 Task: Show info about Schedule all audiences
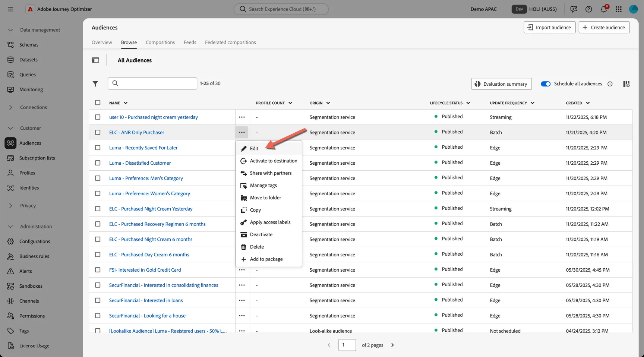[610, 84]
